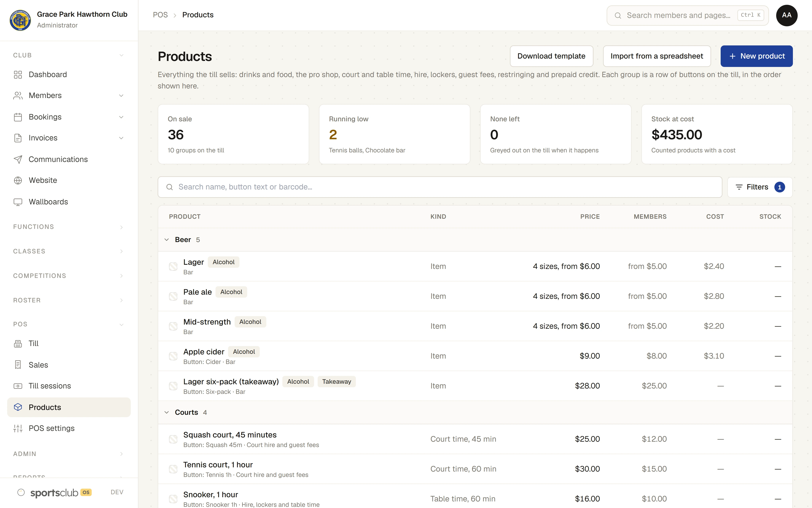Expand the ADMIN sidebar section
Viewport: 812px width, 508px height.
(x=69, y=454)
